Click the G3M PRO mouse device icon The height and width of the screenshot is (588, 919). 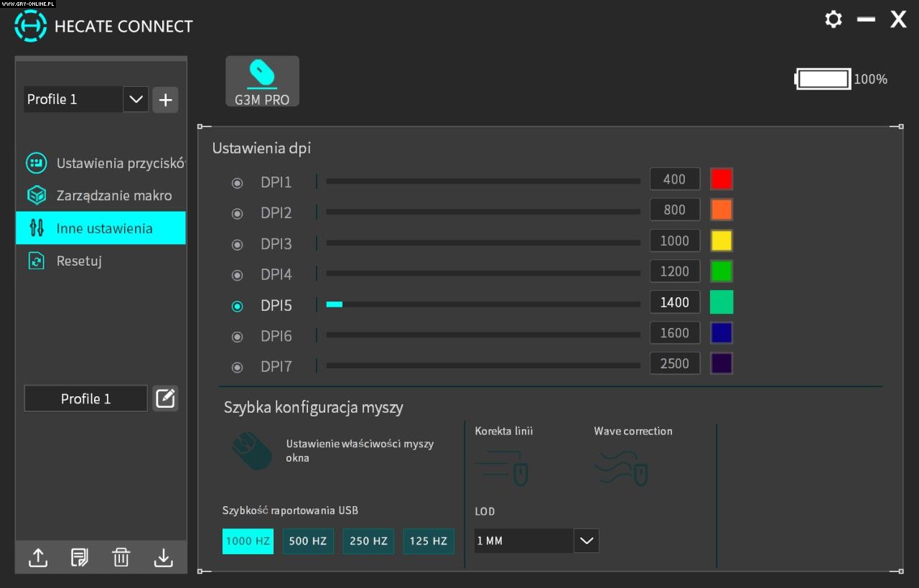click(x=262, y=81)
